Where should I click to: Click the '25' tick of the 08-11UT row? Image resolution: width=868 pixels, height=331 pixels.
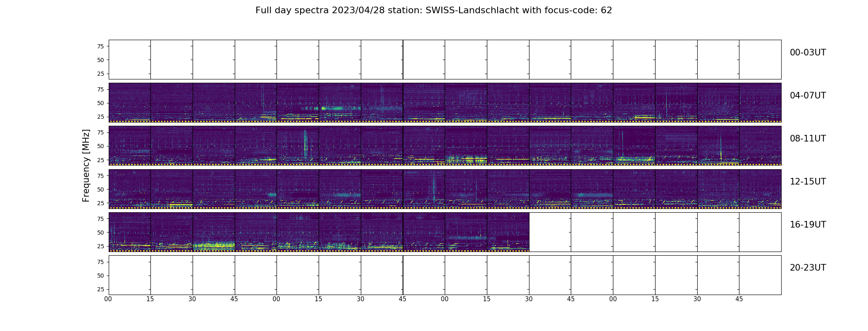tap(100, 160)
